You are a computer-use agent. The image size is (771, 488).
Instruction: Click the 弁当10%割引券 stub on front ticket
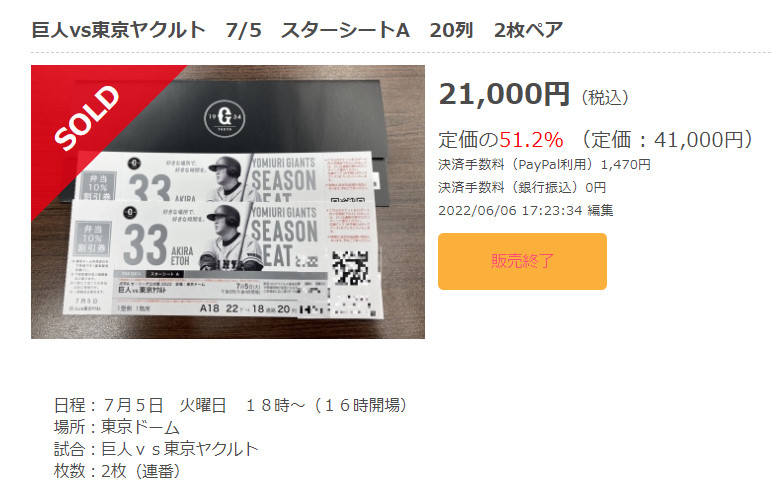click(93, 239)
